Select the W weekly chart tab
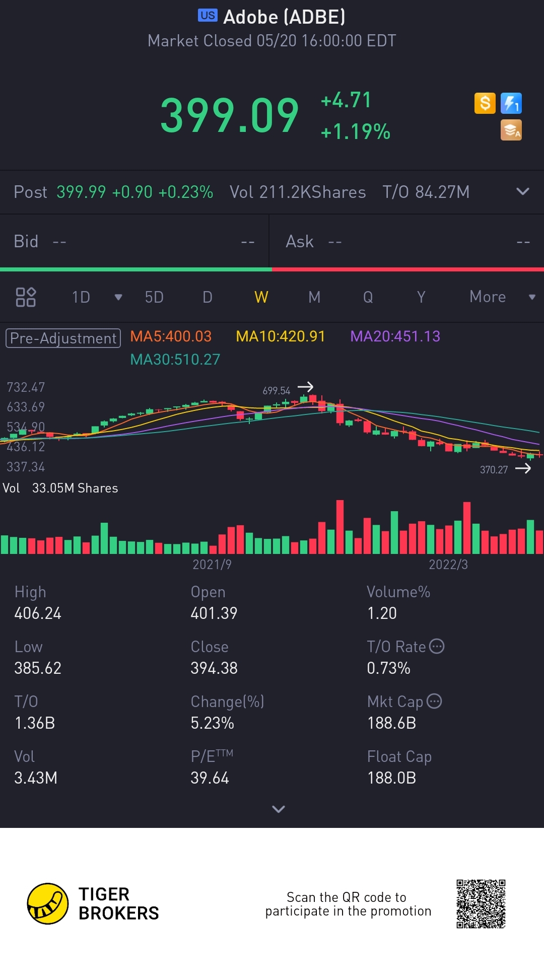The height and width of the screenshot is (980, 544). click(x=261, y=297)
